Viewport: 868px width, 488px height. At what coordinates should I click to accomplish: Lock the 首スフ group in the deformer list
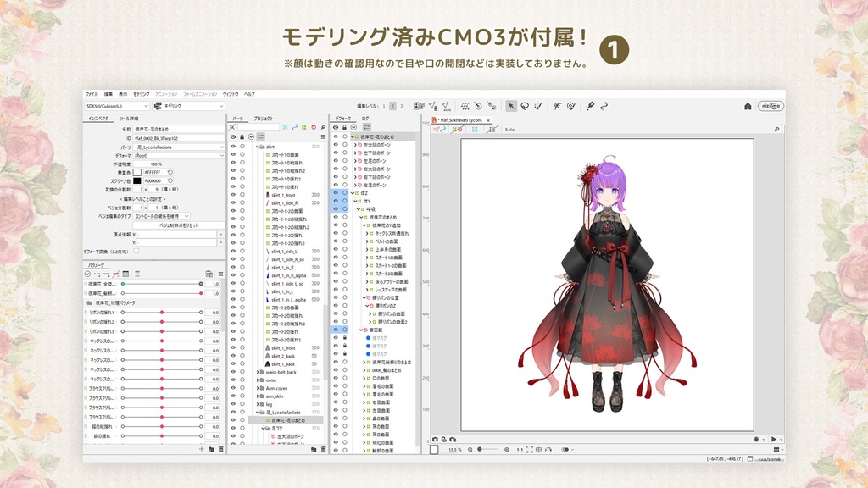pyautogui.click(x=344, y=330)
